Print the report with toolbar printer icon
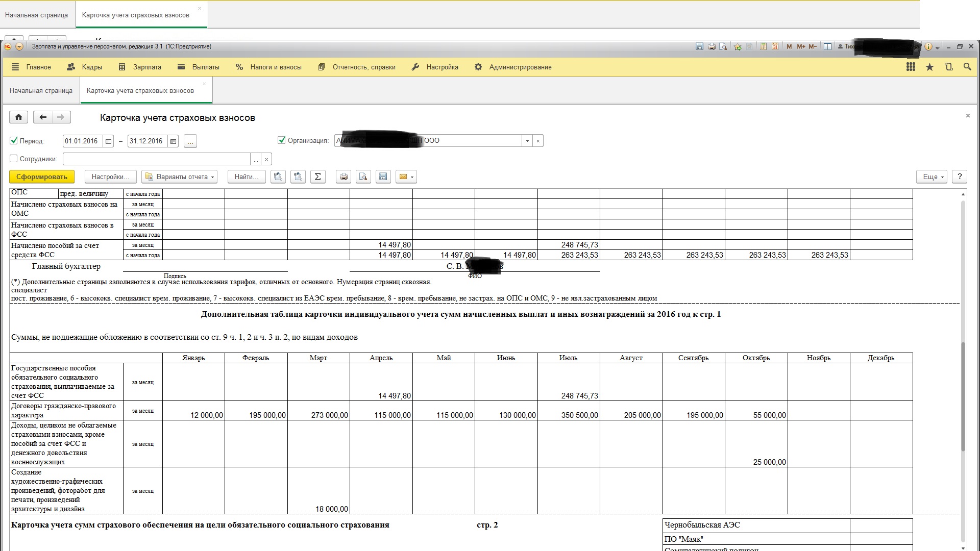Image resolution: width=980 pixels, height=551 pixels. (x=344, y=177)
